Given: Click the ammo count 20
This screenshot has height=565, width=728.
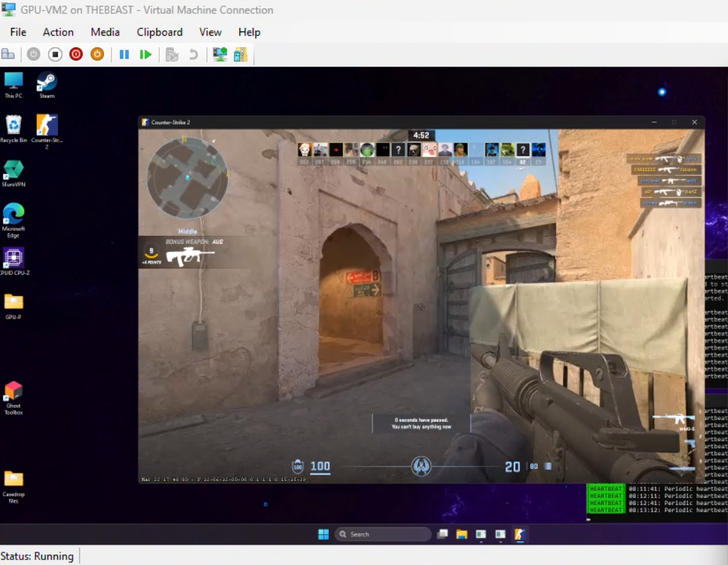Looking at the screenshot, I should [x=512, y=467].
